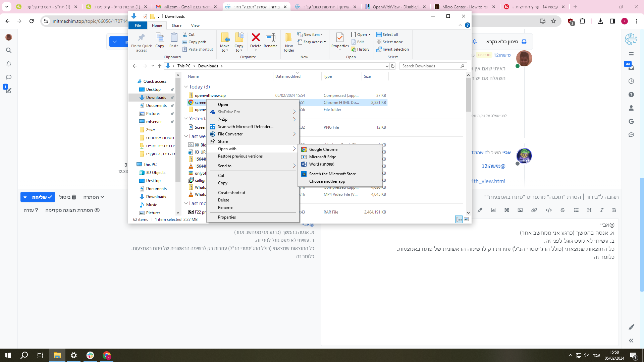Select openwithview.zip file

pyautogui.click(x=210, y=96)
